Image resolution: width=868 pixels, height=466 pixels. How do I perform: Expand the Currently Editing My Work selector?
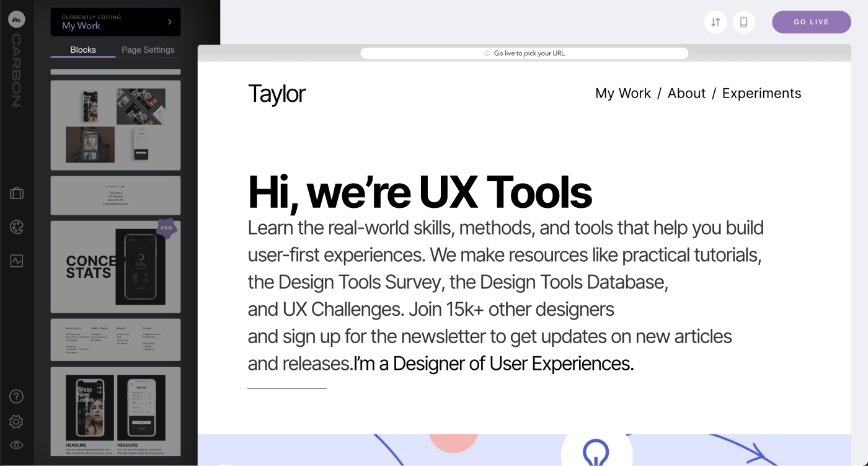116,22
